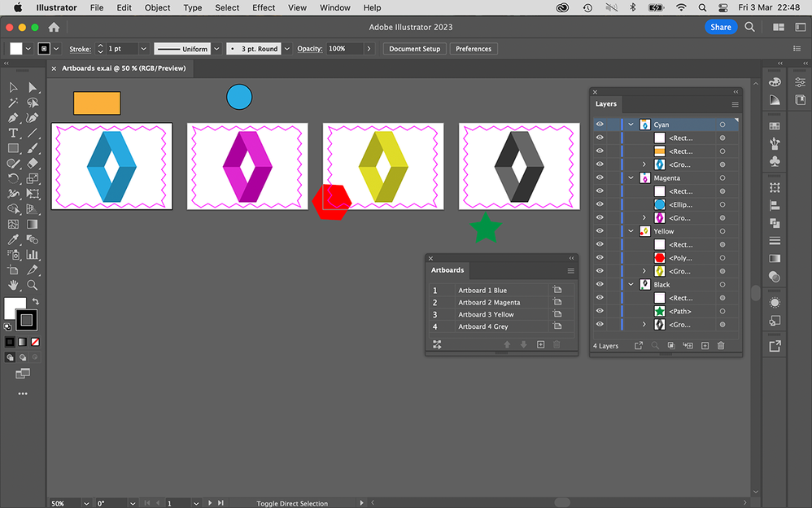Hide the Path star sublayer
The width and height of the screenshot is (812, 508).
[x=600, y=311]
